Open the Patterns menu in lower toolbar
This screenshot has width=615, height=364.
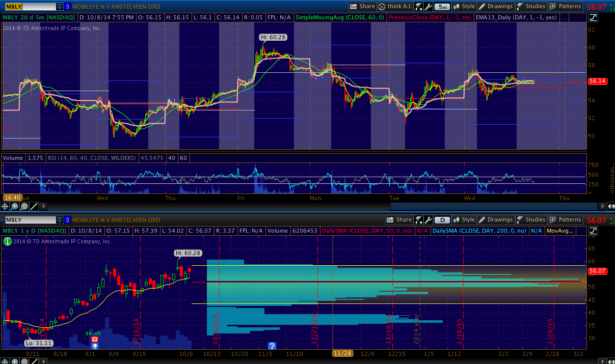(565, 220)
